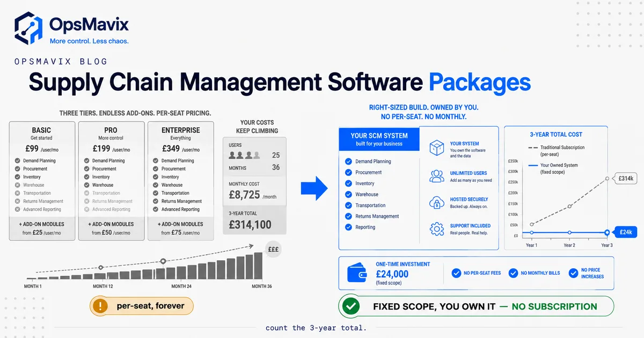This screenshot has height=338, width=644.
Task: Click the large blue right arrow
Action: (x=314, y=189)
